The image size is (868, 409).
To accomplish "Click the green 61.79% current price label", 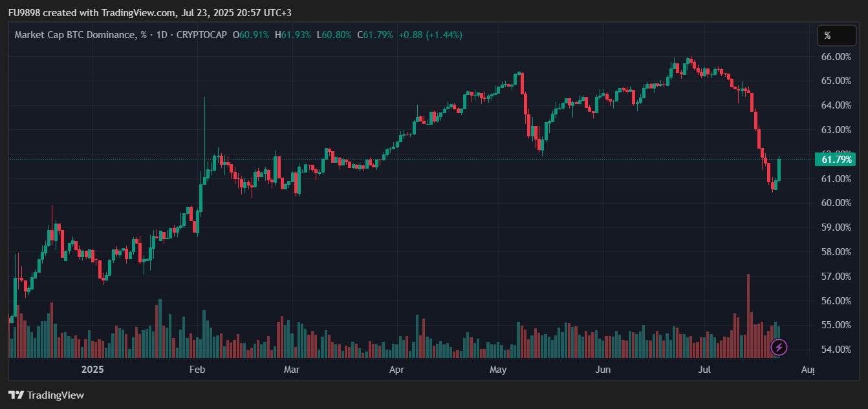I will [x=836, y=159].
